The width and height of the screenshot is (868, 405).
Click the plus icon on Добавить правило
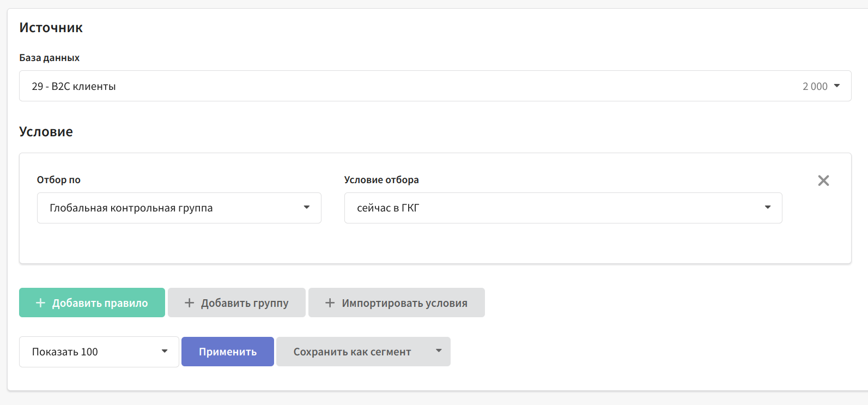coord(40,303)
